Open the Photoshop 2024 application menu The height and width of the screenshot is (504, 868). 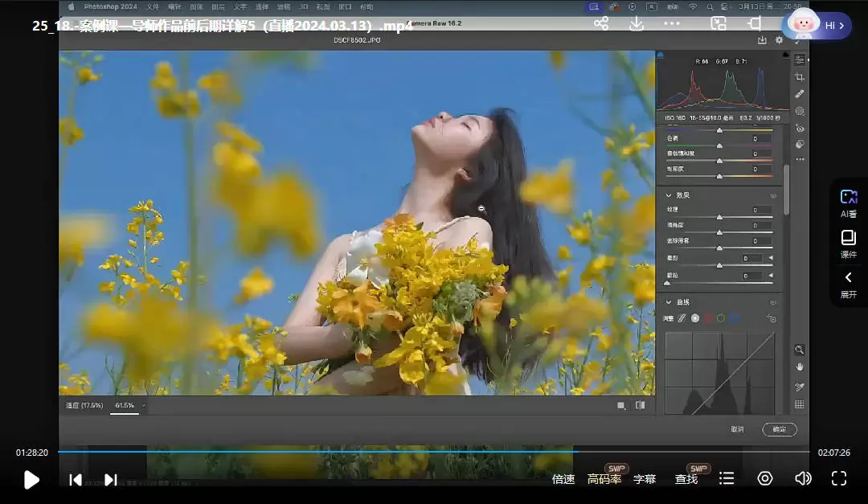pyautogui.click(x=110, y=6)
